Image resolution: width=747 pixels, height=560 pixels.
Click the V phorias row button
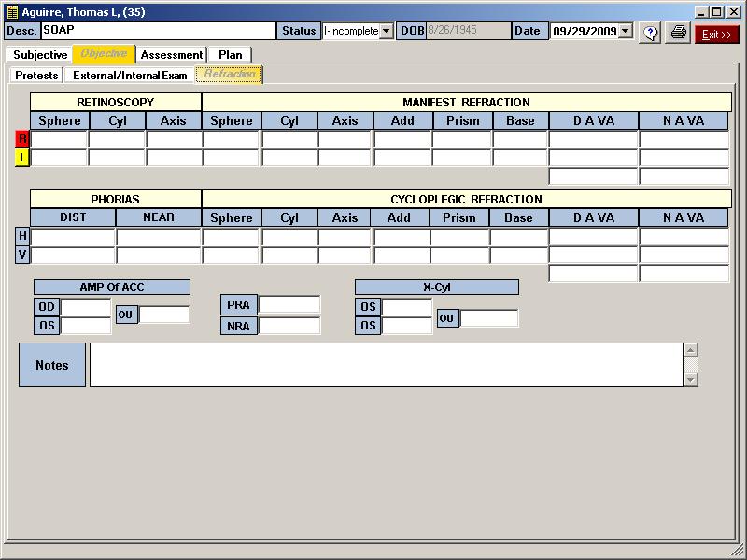pos(23,255)
